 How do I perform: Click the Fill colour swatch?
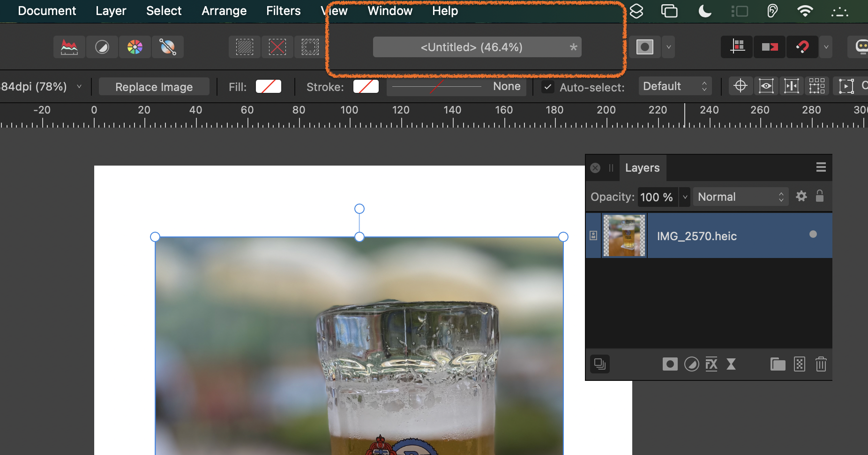click(269, 86)
